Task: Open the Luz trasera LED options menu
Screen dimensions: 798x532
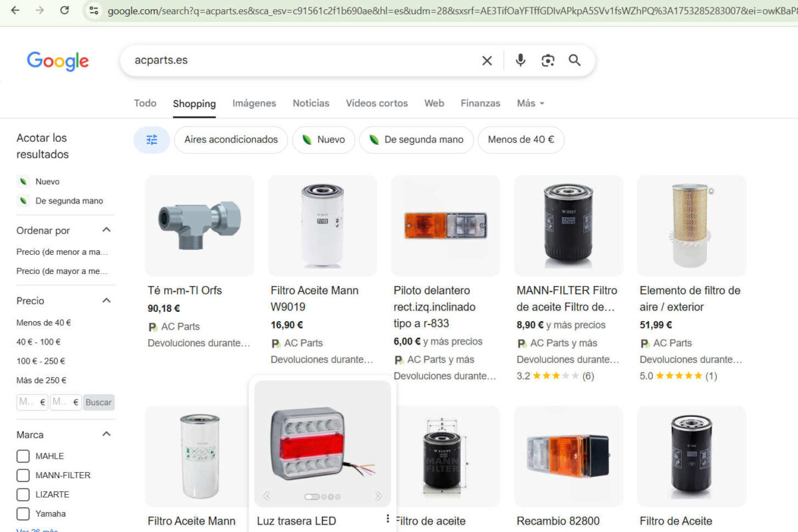Action: 388,519
